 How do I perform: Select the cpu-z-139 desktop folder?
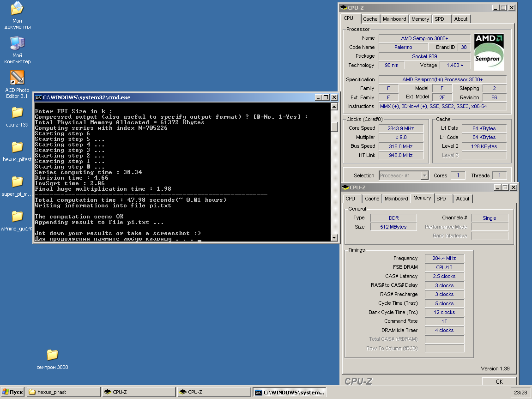point(17,117)
